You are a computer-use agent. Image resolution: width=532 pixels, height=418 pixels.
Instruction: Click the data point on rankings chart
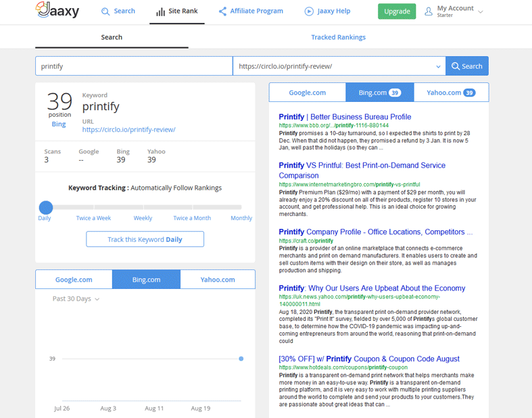pyautogui.click(x=241, y=359)
